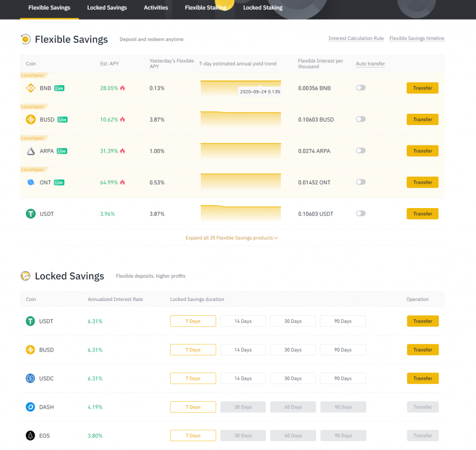Choose 90 Days duration for locked BUSD
The width and height of the screenshot is (476, 450).
[343, 350]
